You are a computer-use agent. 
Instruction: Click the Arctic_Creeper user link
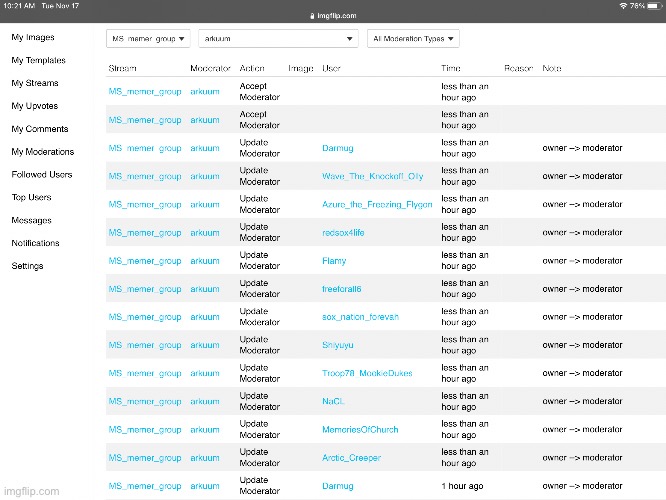(x=353, y=457)
